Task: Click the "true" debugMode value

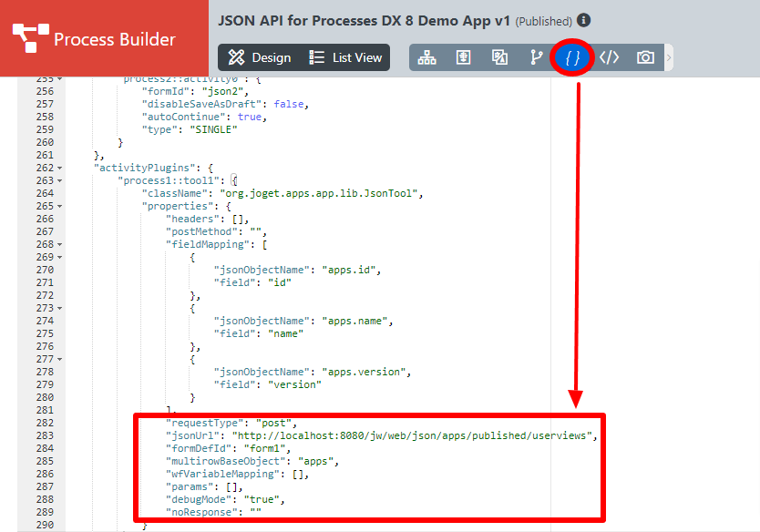Action: pyautogui.click(x=262, y=499)
